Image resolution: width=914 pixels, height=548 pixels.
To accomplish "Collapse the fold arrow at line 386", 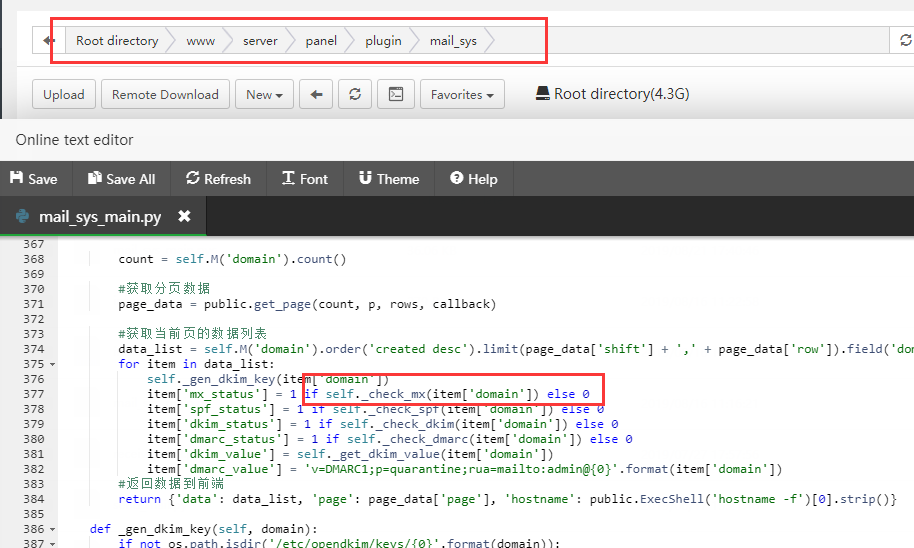I will [52, 528].
